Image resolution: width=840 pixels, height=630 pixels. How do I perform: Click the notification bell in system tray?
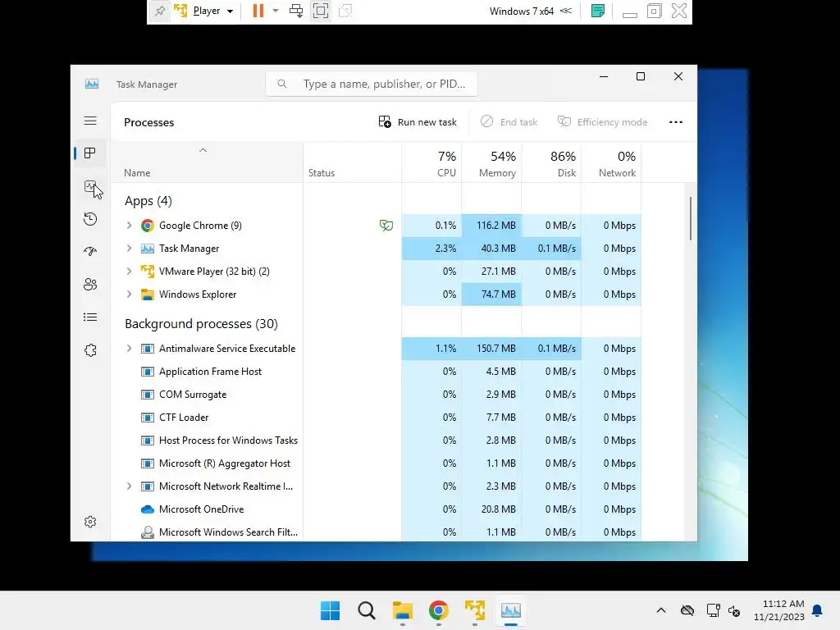pos(818,610)
